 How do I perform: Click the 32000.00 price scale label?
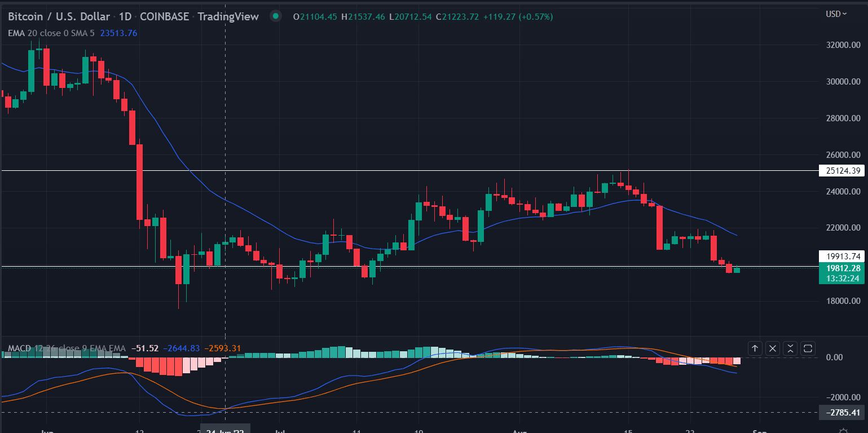(x=841, y=45)
